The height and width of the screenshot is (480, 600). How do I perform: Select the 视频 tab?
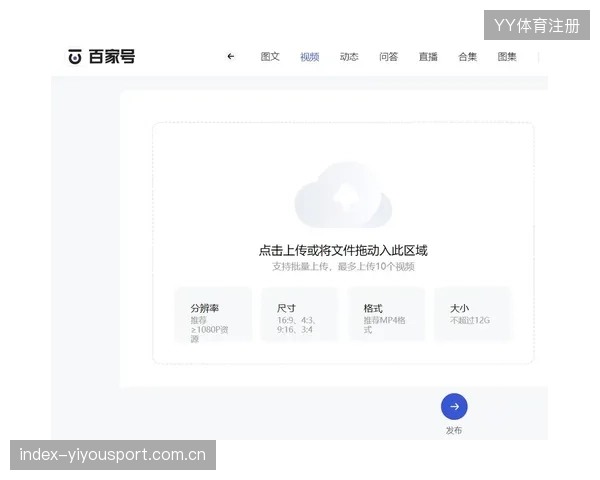[310, 57]
